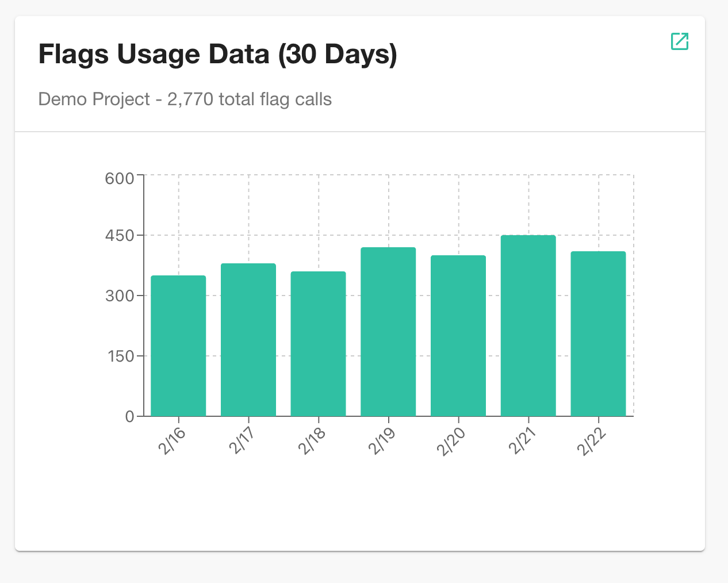Click the 2/20 bar
This screenshot has height=583, width=728.
[458, 333]
